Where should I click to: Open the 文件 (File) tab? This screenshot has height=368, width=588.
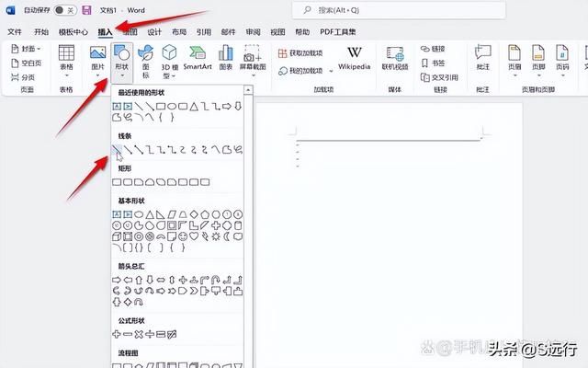pyautogui.click(x=15, y=32)
